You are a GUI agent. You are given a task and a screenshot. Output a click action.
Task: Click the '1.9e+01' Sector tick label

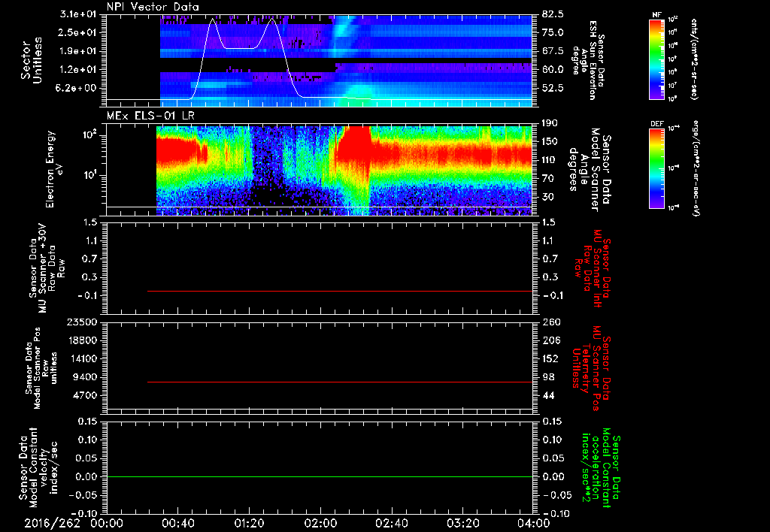pos(78,51)
